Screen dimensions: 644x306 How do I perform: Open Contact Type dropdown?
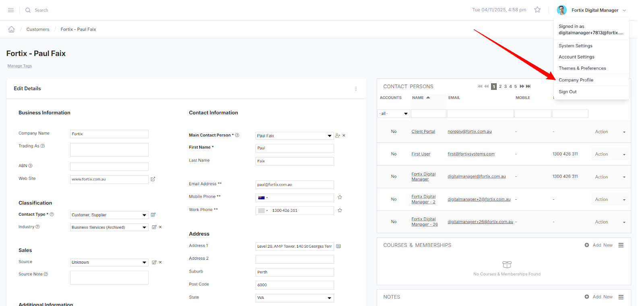(x=109, y=215)
